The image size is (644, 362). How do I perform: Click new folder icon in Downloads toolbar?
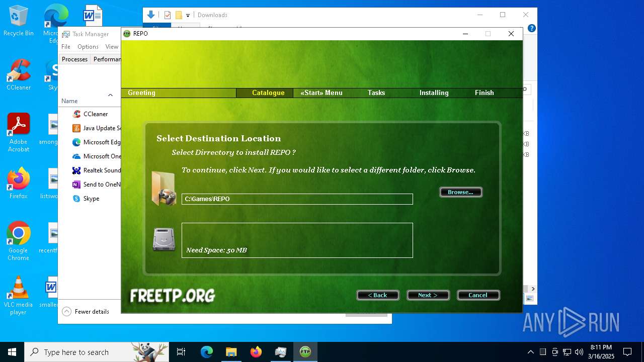coord(178,15)
